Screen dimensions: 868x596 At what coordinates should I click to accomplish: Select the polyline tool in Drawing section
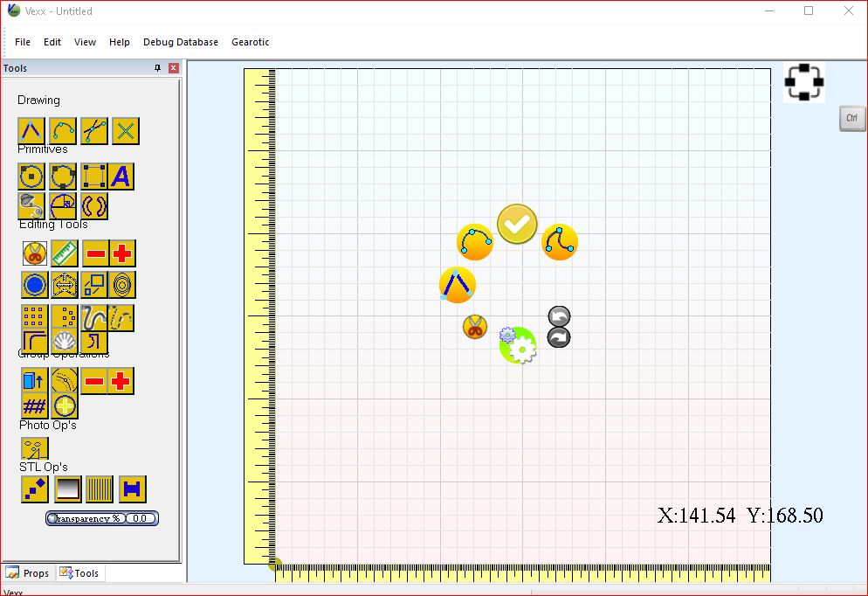tap(31, 131)
